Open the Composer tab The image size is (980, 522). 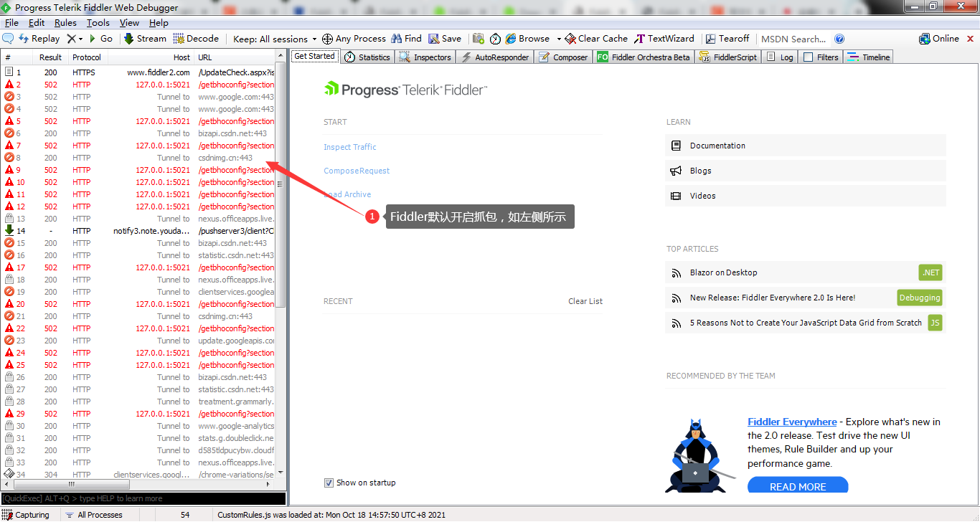563,57
